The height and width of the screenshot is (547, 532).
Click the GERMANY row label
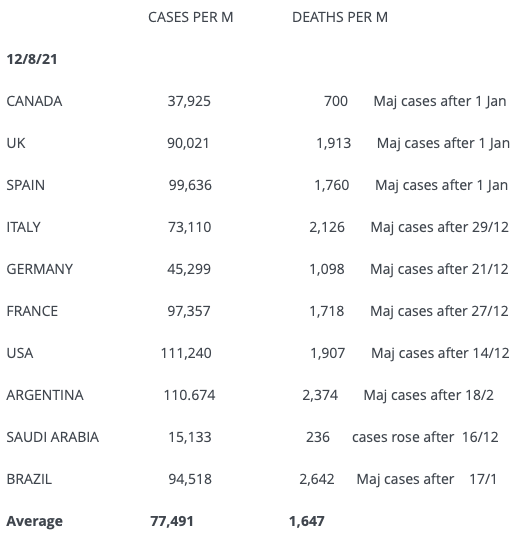(x=39, y=269)
